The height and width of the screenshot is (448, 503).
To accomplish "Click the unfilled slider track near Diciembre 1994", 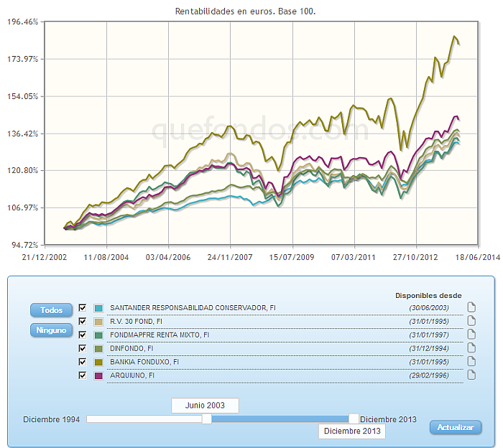I will coord(144,419).
